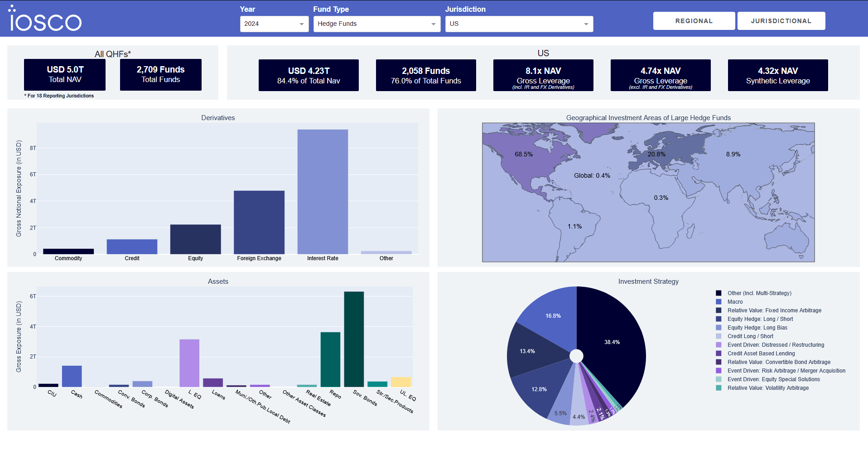Click the L. EQ bar in Assets chart
The width and height of the screenshot is (868, 451).
pos(189,363)
